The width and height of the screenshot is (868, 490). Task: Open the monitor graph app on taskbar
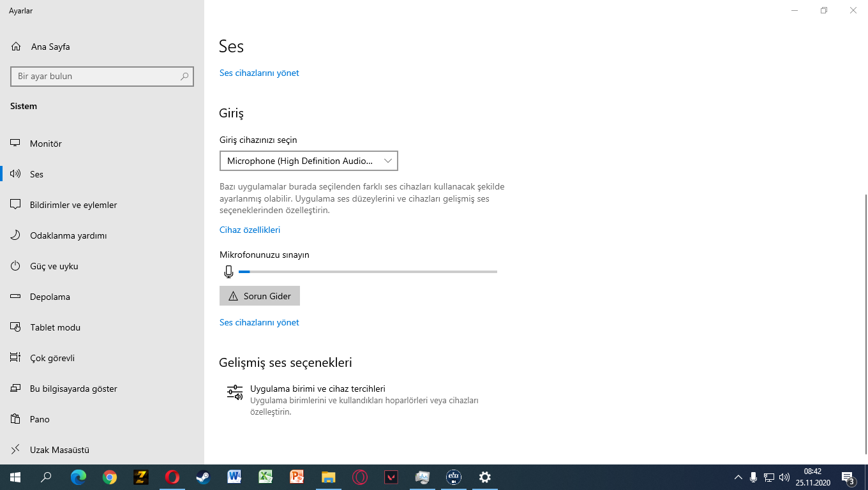pos(423,477)
